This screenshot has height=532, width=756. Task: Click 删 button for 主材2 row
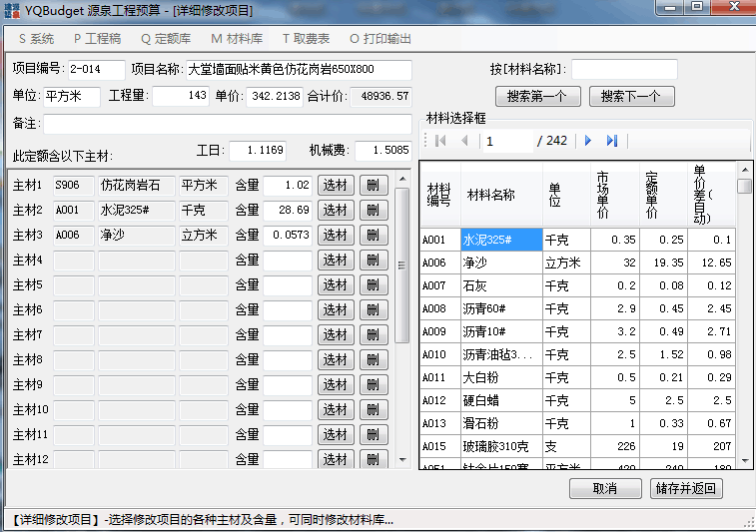pyautogui.click(x=373, y=210)
